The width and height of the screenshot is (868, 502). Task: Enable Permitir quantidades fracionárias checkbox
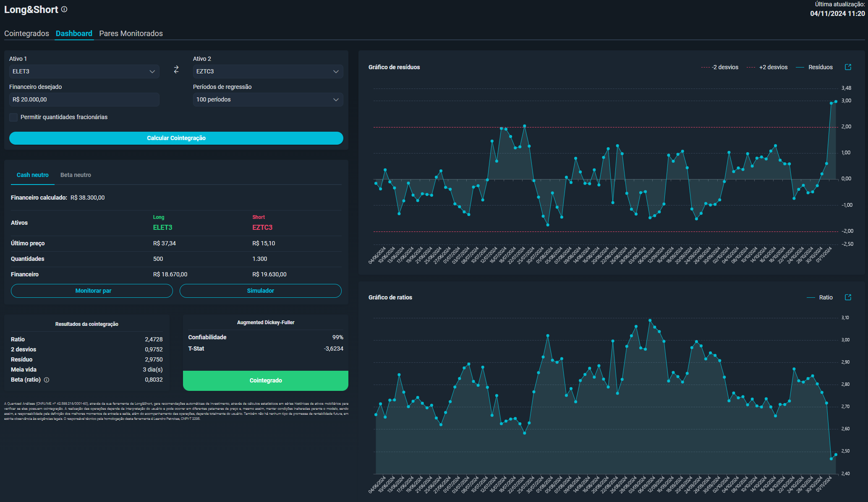pyautogui.click(x=13, y=117)
